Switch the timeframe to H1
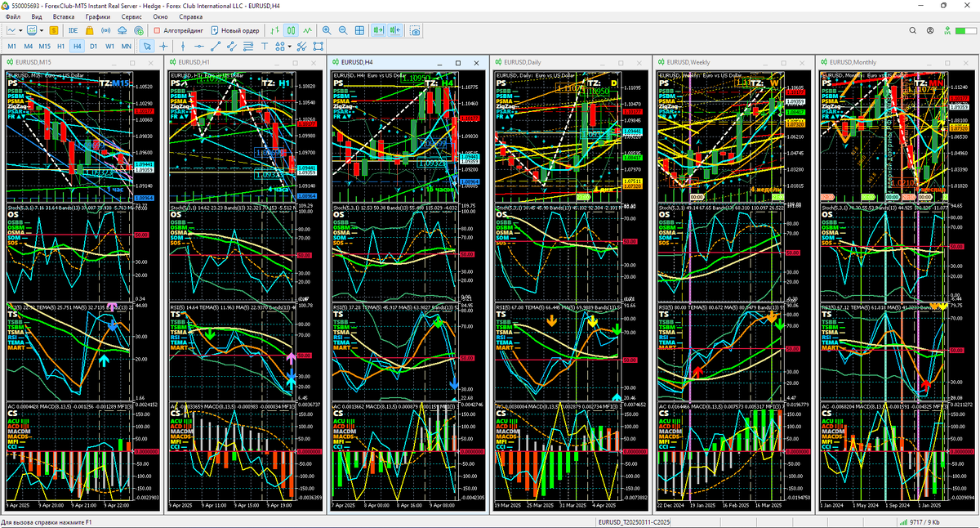The height and width of the screenshot is (528, 980). coord(61,47)
